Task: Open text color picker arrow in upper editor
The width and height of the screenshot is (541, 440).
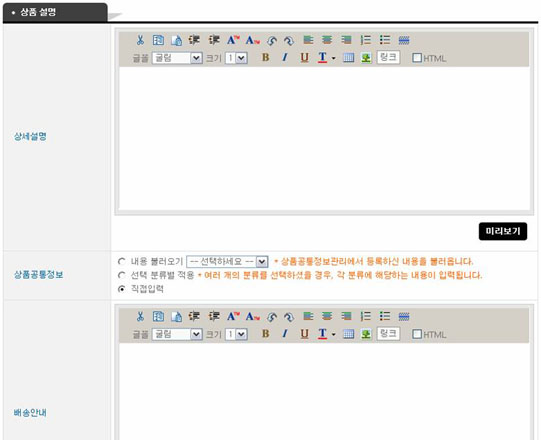Action: click(333, 58)
